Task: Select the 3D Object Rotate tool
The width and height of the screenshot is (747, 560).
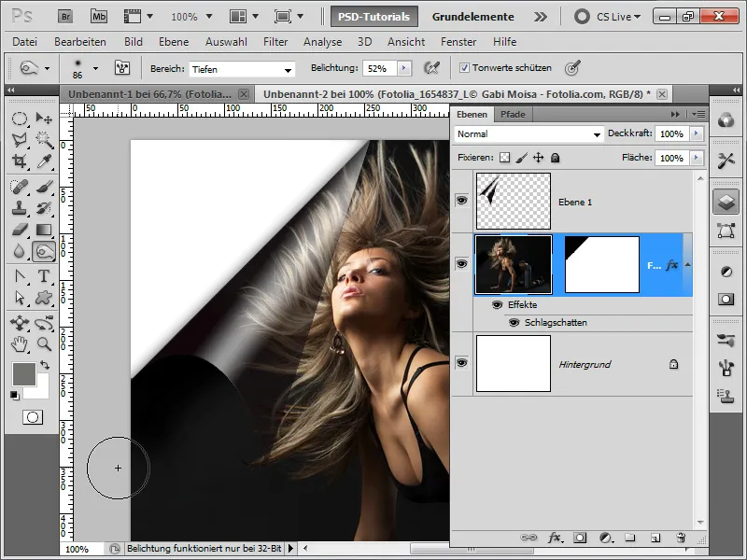Action: [20, 323]
